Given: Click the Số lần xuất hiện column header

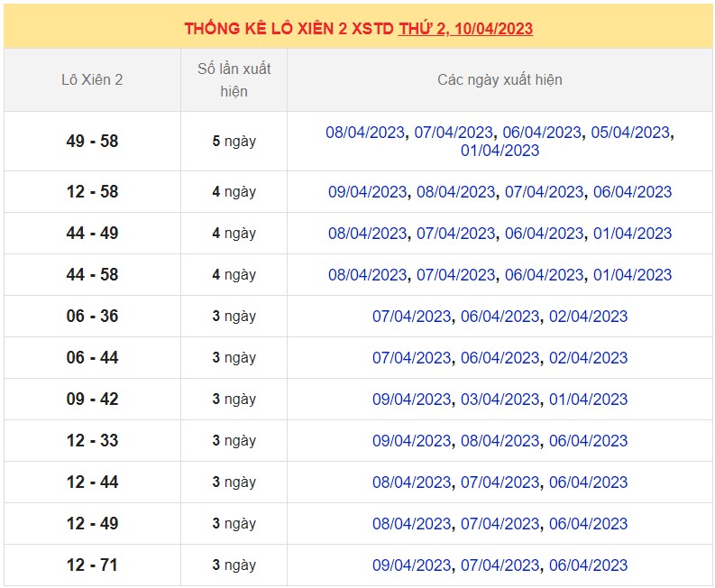Looking at the screenshot, I should [x=234, y=79].
